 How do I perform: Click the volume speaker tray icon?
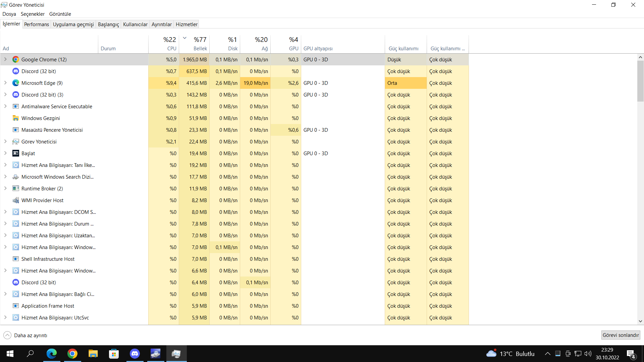point(588,354)
